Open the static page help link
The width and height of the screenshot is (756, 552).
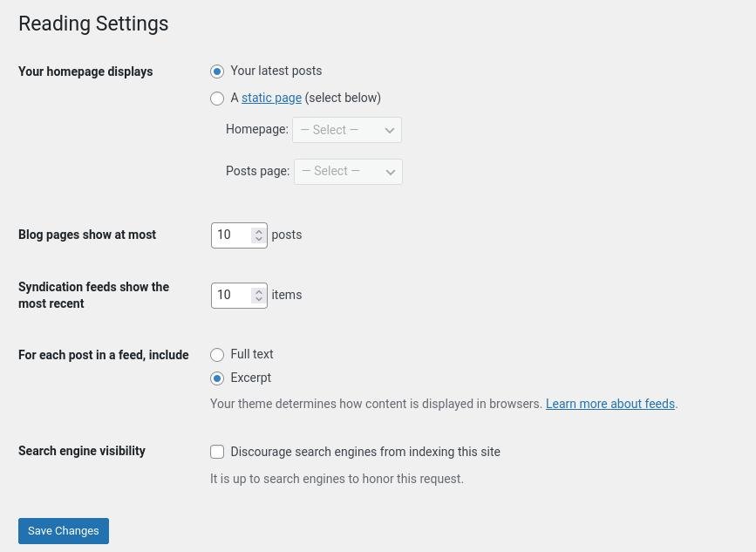pyautogui.click(x=271, y=98)
